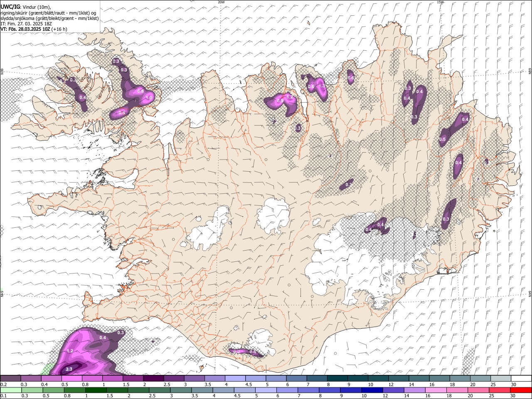Image resolution: width=532 pixels, height=399 pixels.
Task: Click the '3.3' snowfall value on the map
Action: click(x=69, y=369)
